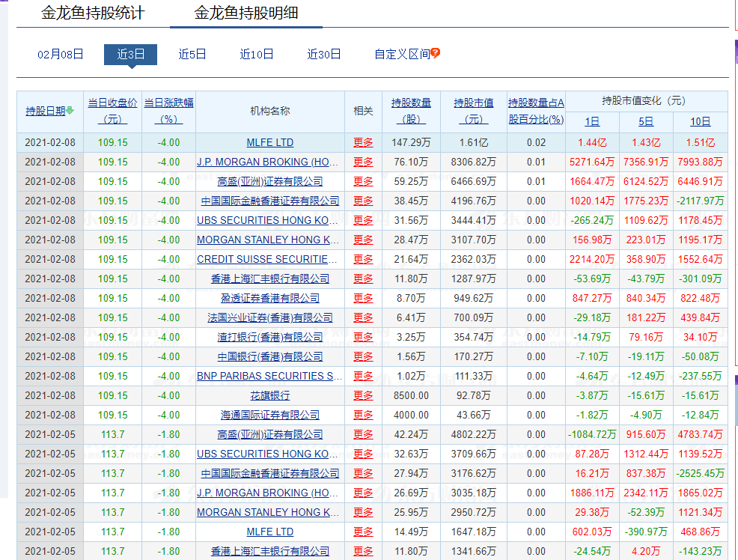Open 高盛(亚洲)证券有限公司 link dated 2021-02-08

point(269,182)
